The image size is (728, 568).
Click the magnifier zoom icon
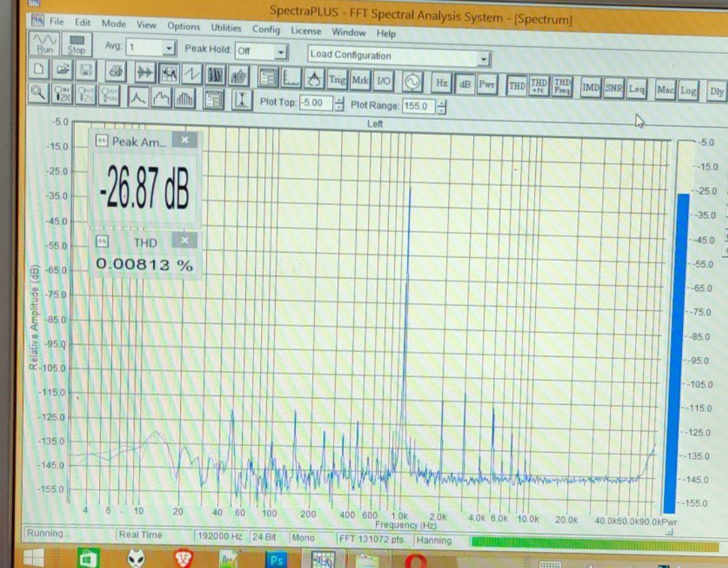click(38, 93)
